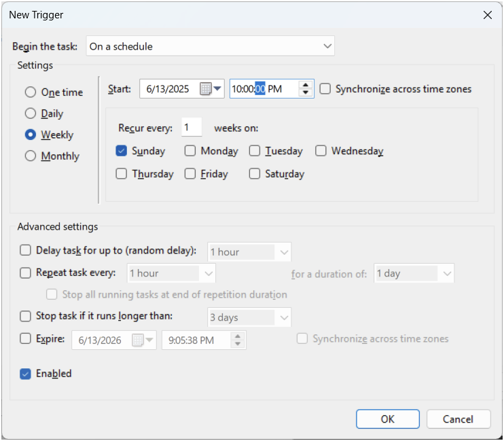
Task: Enable Delay task for up to checkbox
Action: (x=25, y=250)
